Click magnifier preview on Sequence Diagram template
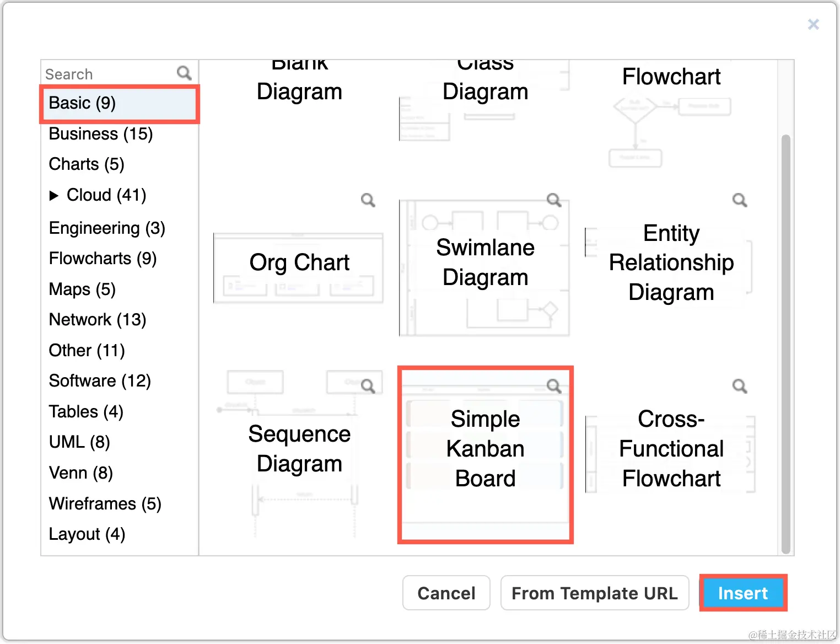The width and height of the screenshot is (840, 644). tap(368, 386)
